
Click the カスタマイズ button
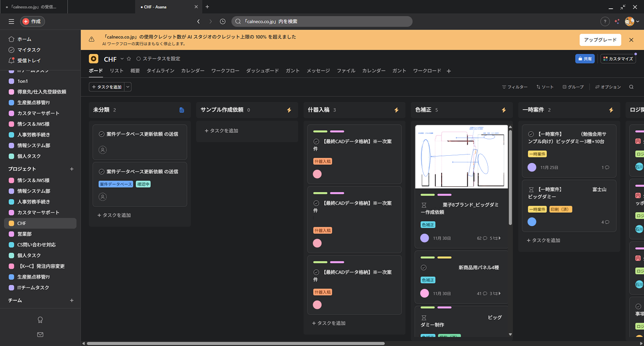[618, 59]
